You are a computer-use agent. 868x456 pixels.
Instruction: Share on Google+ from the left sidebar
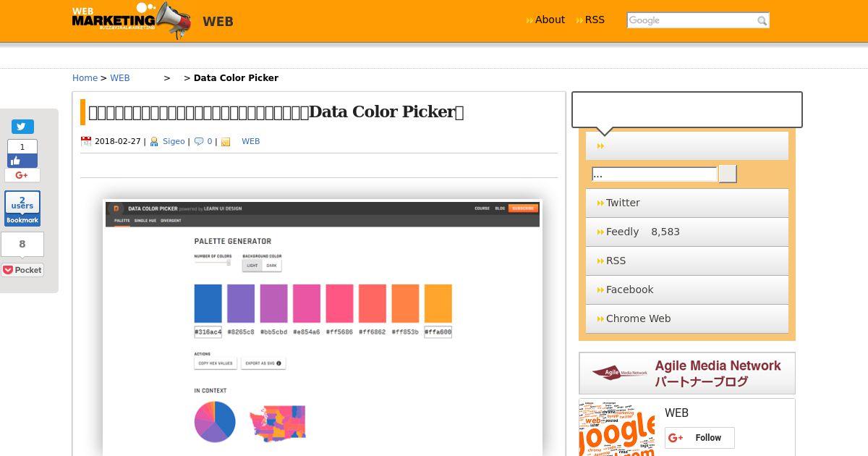tap(22, 175)
